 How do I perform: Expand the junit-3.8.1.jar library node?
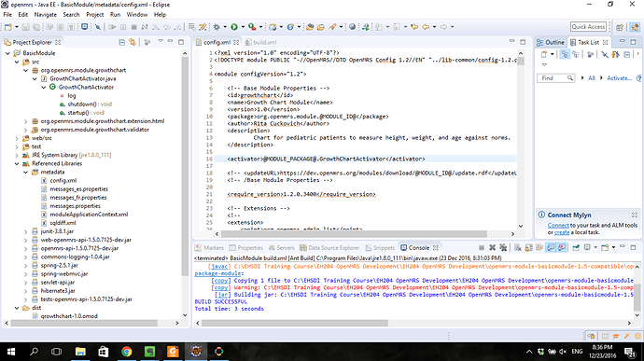[x=25, y=231]
